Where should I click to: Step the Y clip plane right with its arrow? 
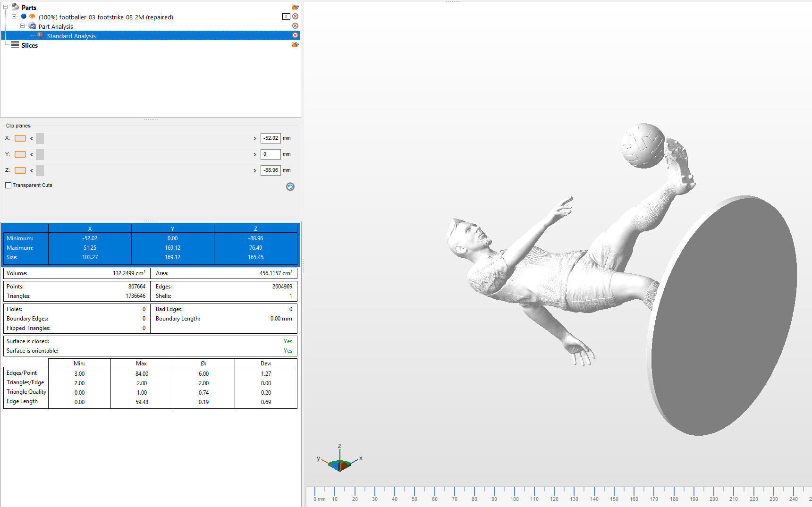pyautogui.click(x=255, y=154)
